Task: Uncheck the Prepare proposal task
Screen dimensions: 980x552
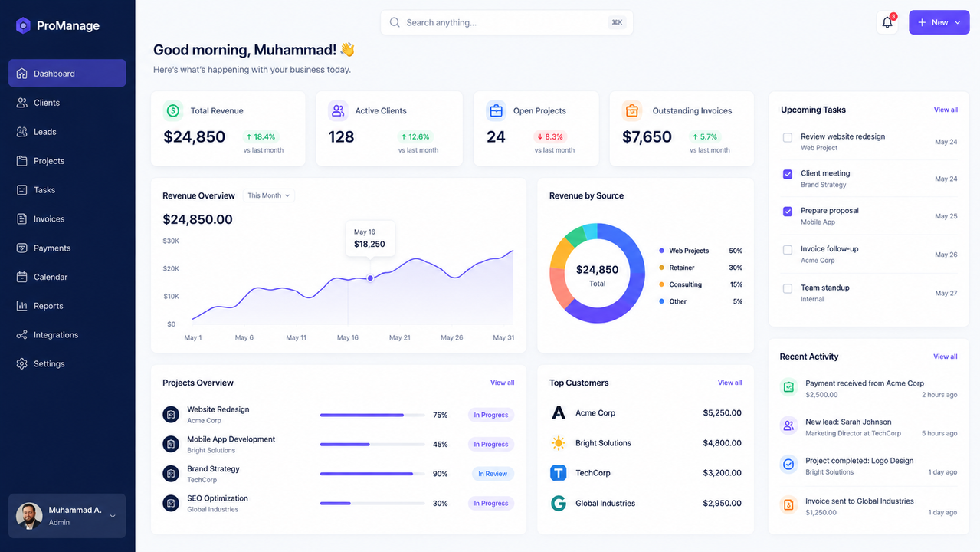Action: [787, 212]
